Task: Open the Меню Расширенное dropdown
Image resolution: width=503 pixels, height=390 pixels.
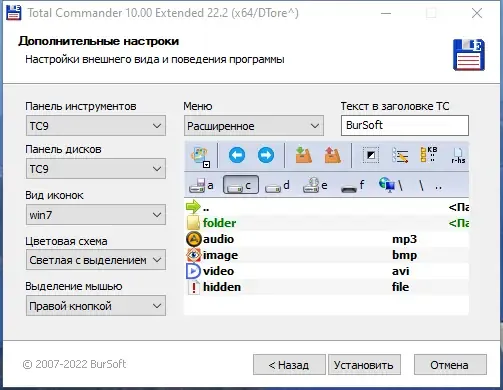Action: [254, 126]
